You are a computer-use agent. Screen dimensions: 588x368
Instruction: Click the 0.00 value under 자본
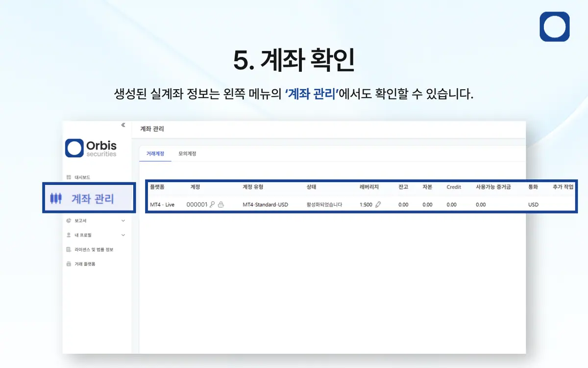pyautogui.click(x=427, y=205)
